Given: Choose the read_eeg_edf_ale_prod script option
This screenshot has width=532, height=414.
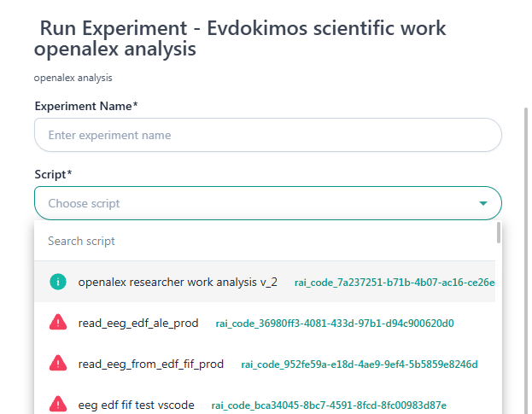Looking at the screenshot, I should coord(137,323).
